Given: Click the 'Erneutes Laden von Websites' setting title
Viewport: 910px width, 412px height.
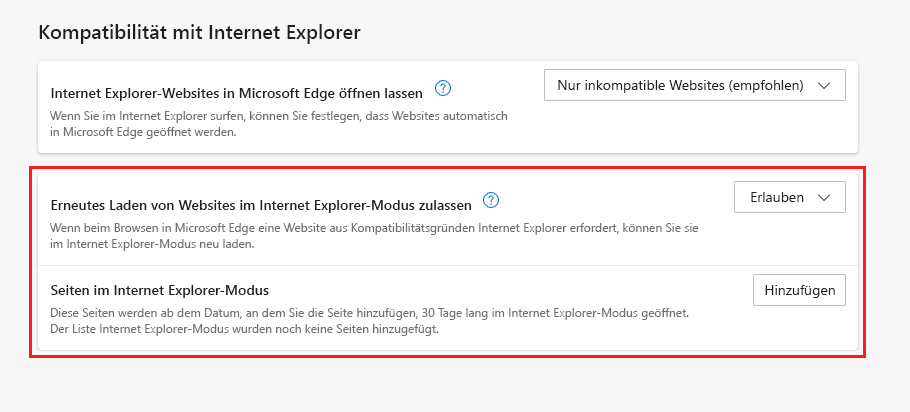Looking at the screenshot, I should (261, 203).
